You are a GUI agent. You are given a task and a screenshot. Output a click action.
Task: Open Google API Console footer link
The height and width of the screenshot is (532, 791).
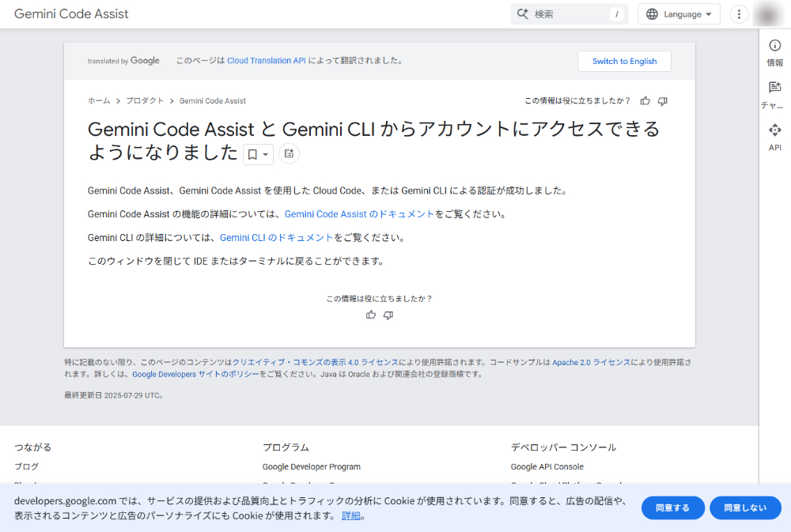tap(547, 466)
